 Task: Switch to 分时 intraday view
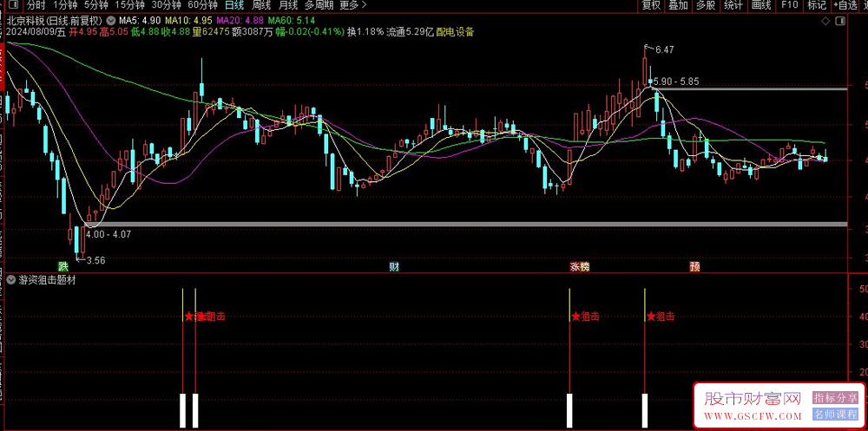point(36,5)
